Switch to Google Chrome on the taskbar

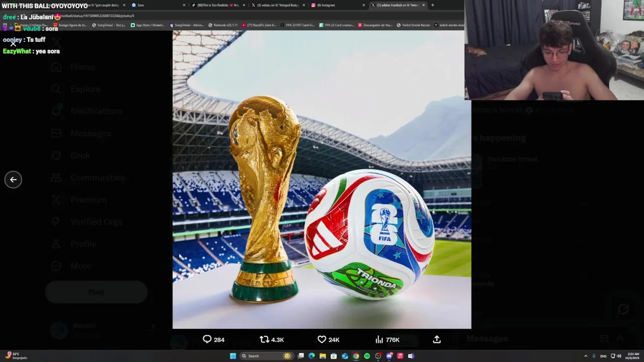(x=356, y=356)
